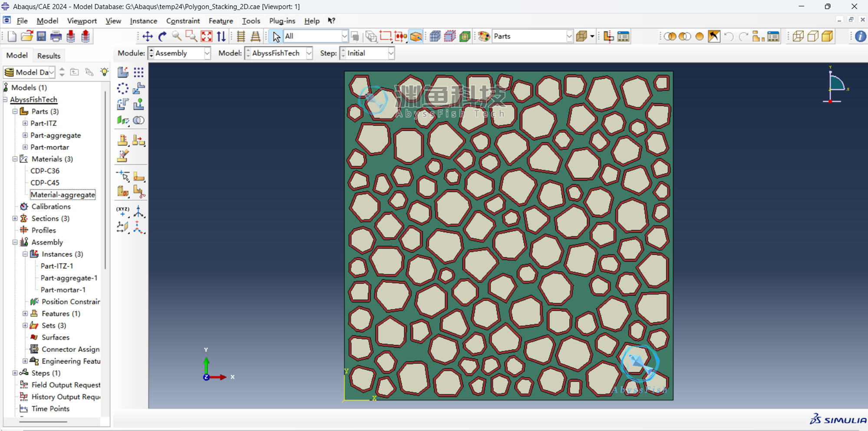The width and height of the screenshot is (868, 431).
Task: Click the Rotate Instance tool
Action: click(123, 104)
